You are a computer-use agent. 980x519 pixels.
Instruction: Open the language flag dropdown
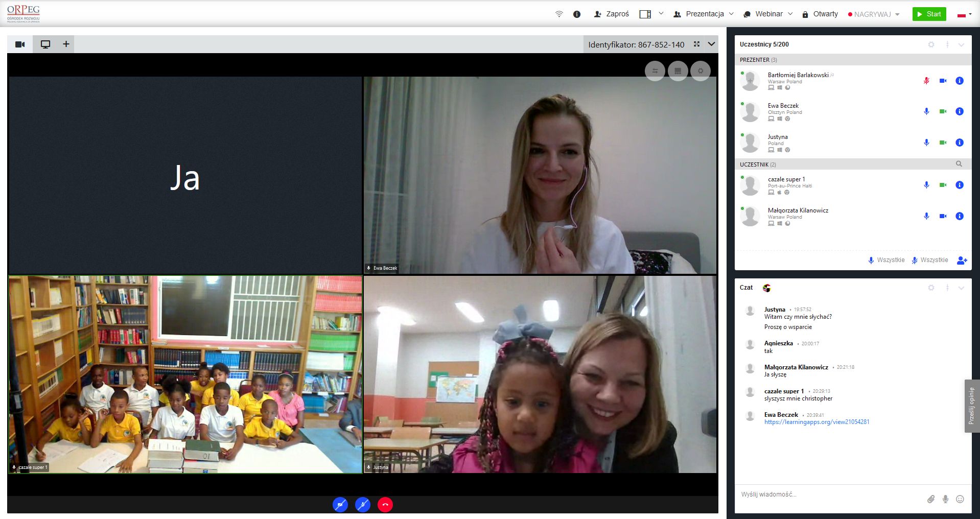point(964,15)
